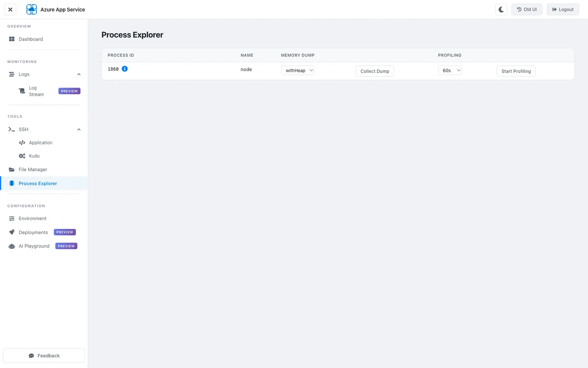Click the Deployments rocket icon

click(x=12, y=232)
